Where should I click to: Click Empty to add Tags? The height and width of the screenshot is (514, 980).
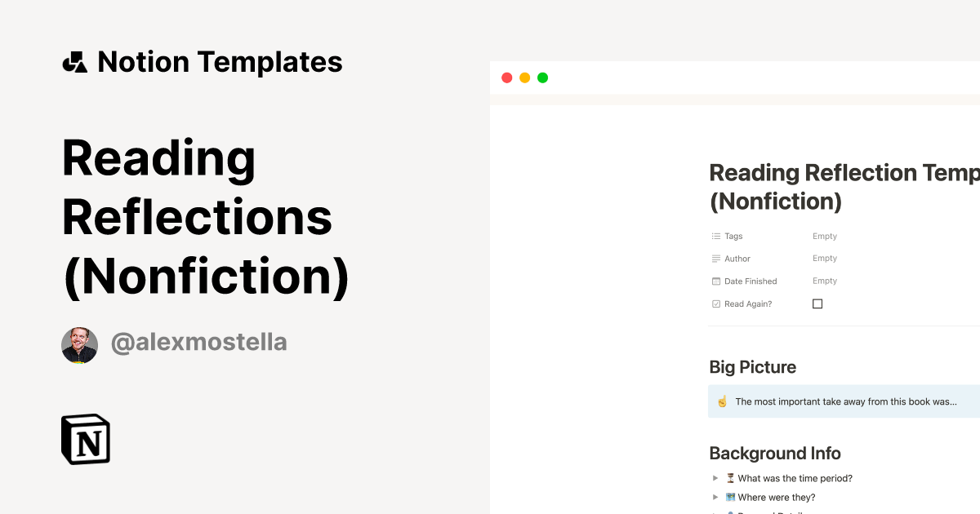(824, 236)
